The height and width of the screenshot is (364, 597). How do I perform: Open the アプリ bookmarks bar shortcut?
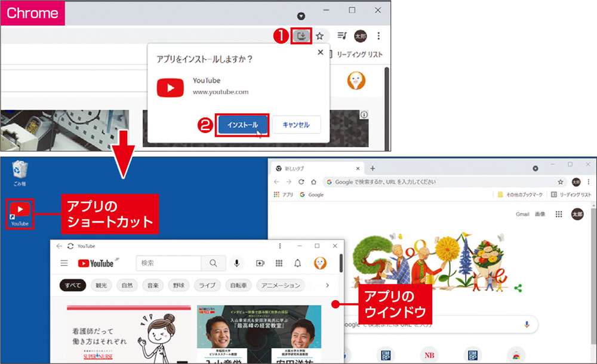(283, 195)
